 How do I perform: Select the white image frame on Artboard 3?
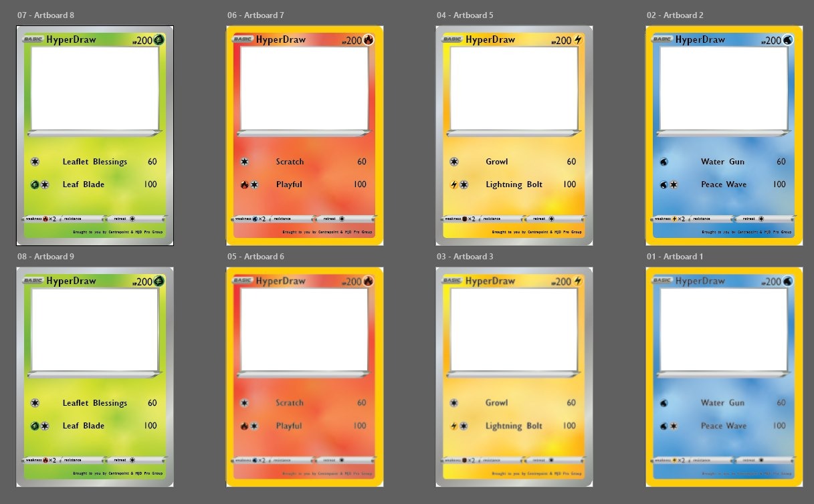point(514,330)
